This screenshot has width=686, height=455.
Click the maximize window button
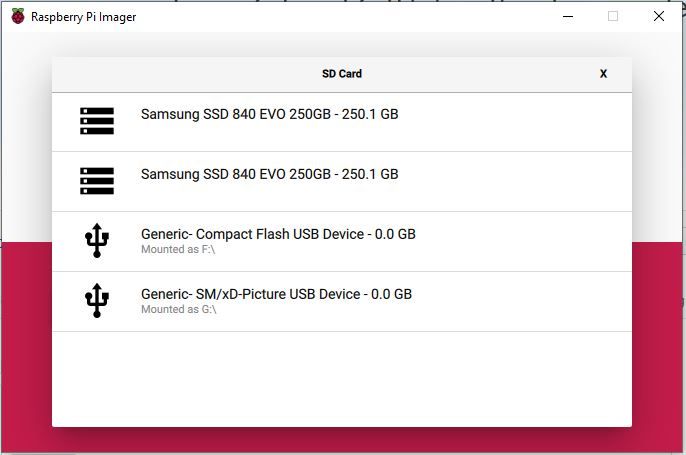pos(613,17)
